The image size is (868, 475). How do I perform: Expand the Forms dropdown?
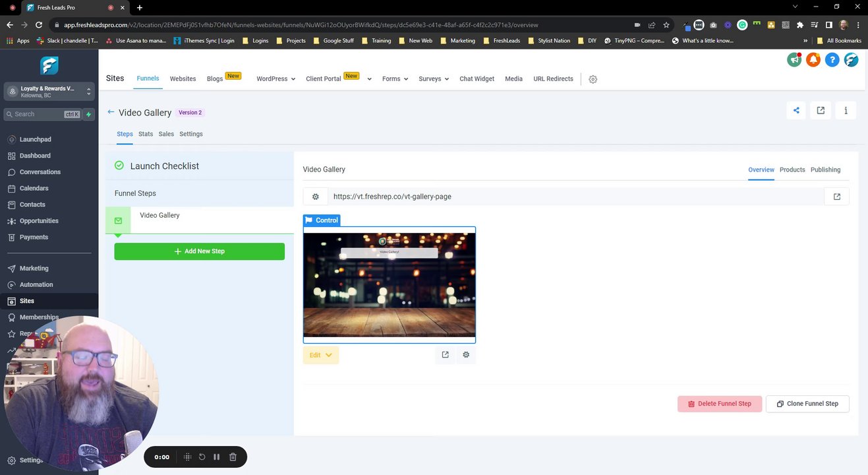click(x=395, y=79)
